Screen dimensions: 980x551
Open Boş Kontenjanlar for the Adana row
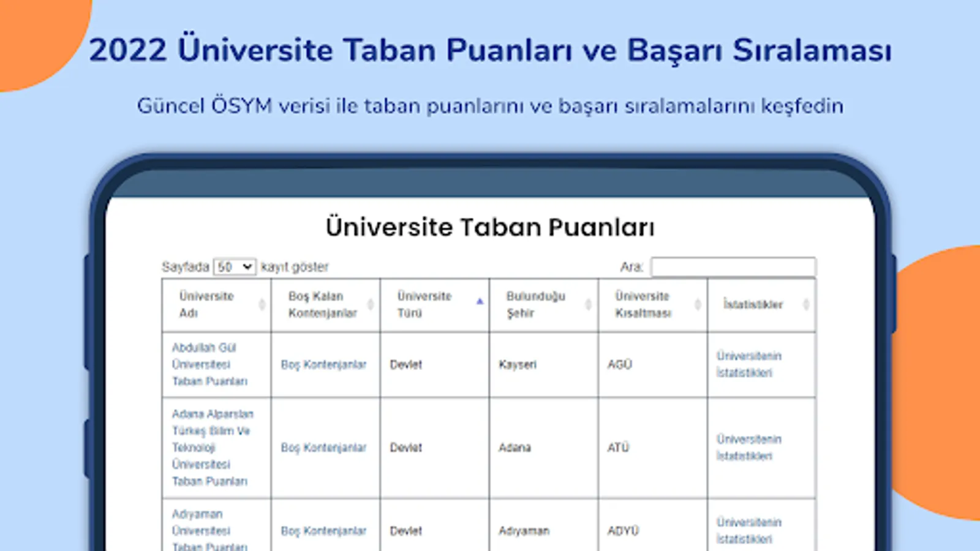tap(323, 448)
